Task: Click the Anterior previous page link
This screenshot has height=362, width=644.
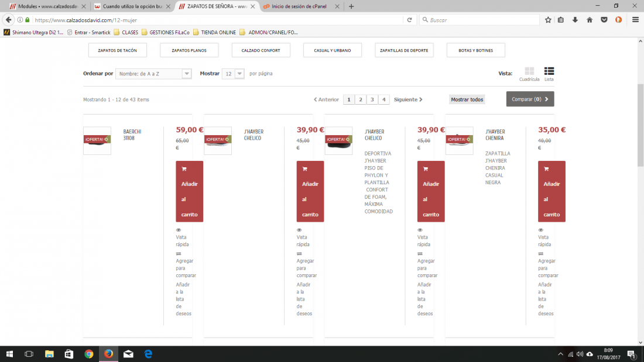Action: point(327,99)
